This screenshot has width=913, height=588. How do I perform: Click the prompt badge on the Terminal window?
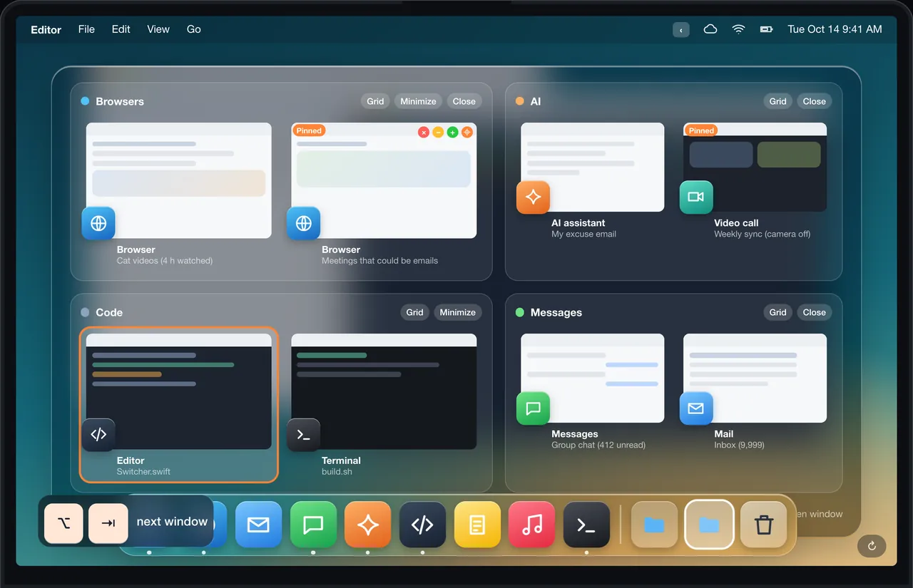coord(303,435)
